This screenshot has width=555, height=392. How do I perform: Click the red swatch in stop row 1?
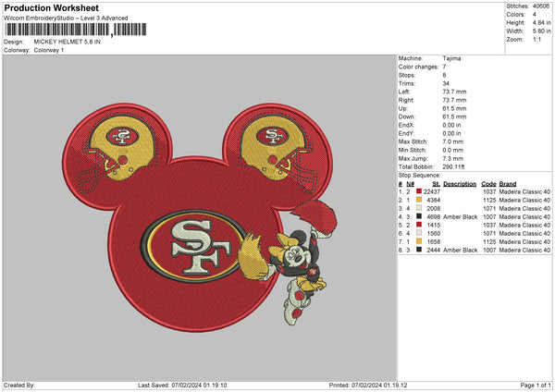[x=419, y=191]
